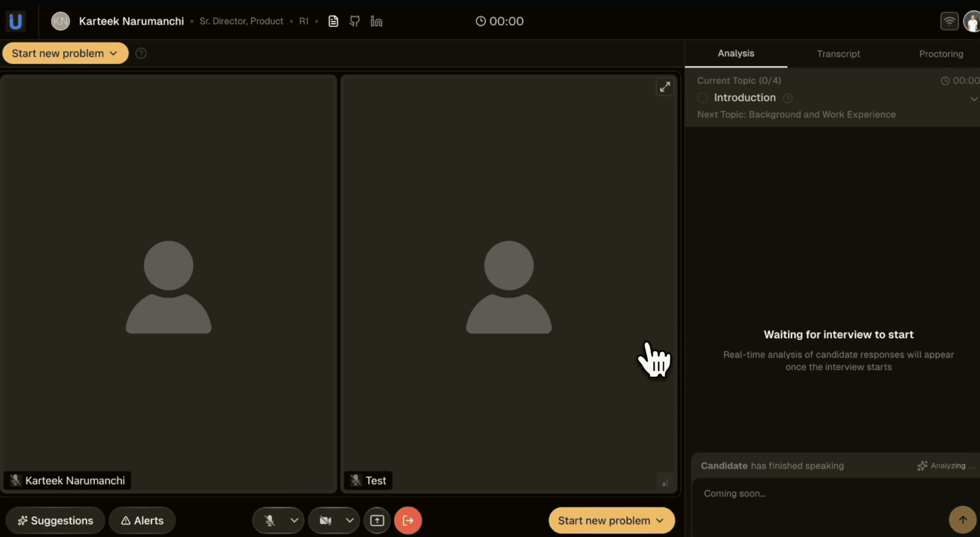Open the top-left Start new problem dropdown
The height and width of the screenshot is (537, 980).
pos(65,53)
